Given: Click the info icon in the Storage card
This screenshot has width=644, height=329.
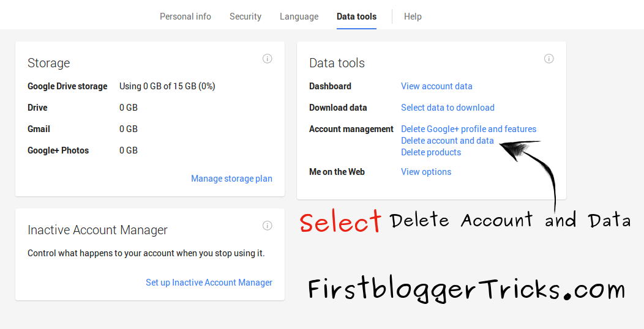Looking at the screenshot, I should click(268, 59).
